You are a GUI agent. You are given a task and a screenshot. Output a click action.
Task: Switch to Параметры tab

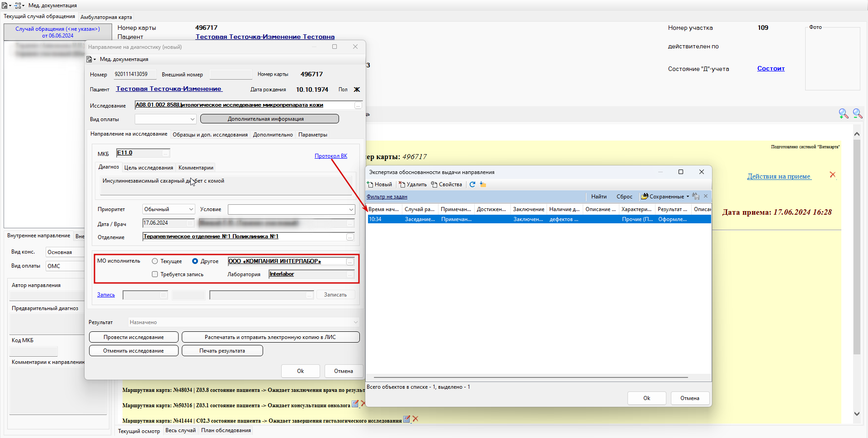[313, 135]
